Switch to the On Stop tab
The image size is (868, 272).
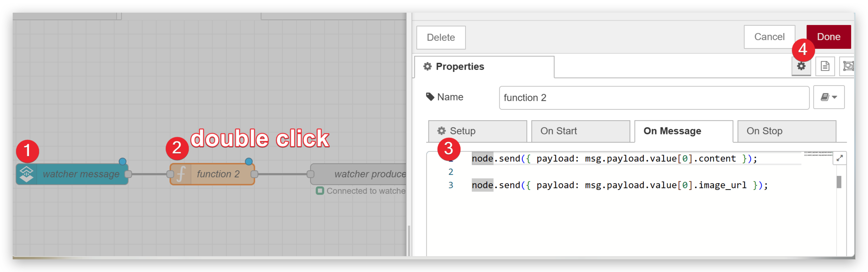[x=787, y=131]
